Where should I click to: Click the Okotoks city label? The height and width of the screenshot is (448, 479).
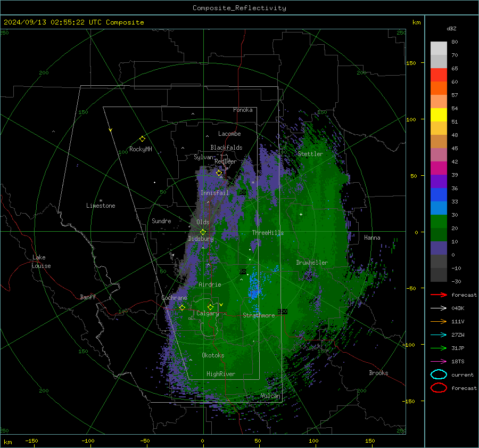213,355
